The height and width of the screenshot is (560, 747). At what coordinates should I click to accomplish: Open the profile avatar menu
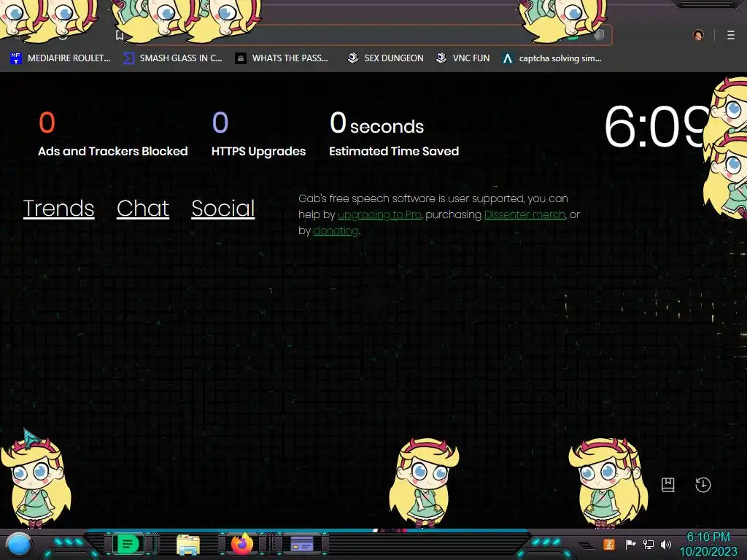coord(698,35)
